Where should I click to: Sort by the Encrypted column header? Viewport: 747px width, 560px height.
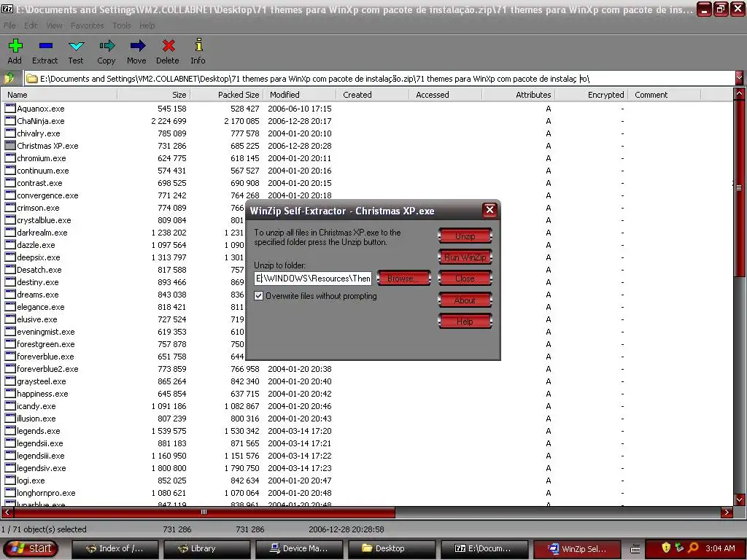pyautogui.click(x=591, y=94)
